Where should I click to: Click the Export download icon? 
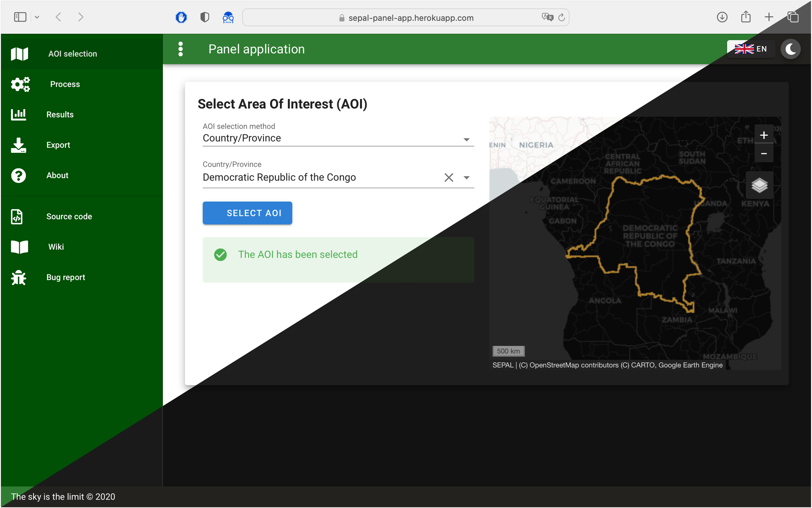pyautogui.click(x=19, y=145)
